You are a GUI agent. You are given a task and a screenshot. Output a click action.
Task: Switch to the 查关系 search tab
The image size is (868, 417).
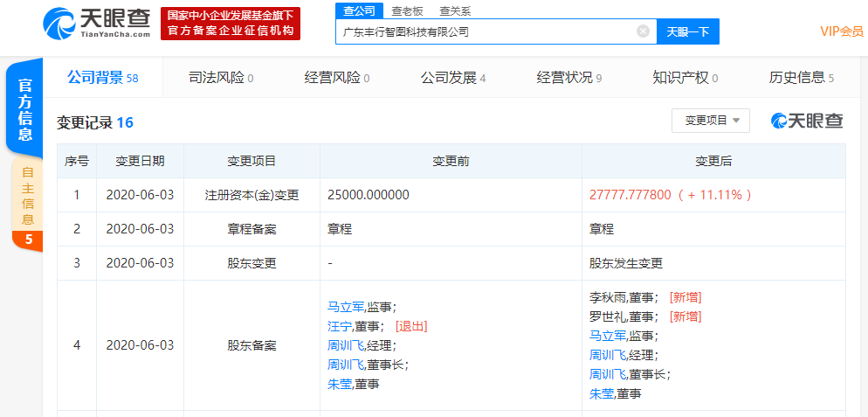point(455,10)
